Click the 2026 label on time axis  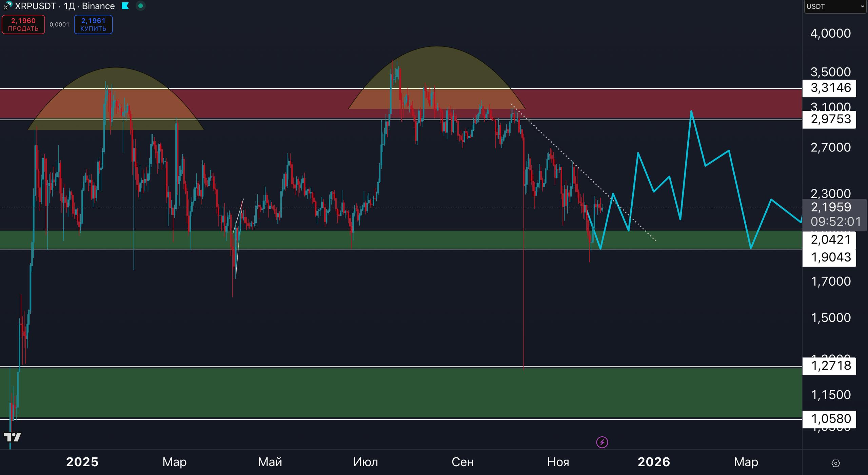tap(653, 462)
